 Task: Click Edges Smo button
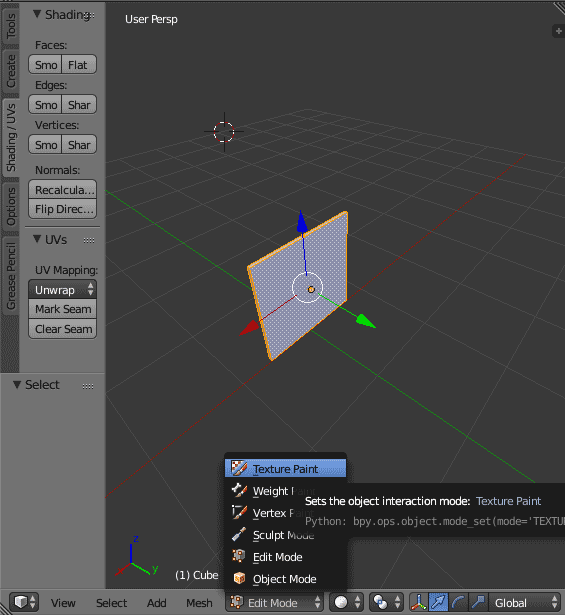[x=45, y=104]
